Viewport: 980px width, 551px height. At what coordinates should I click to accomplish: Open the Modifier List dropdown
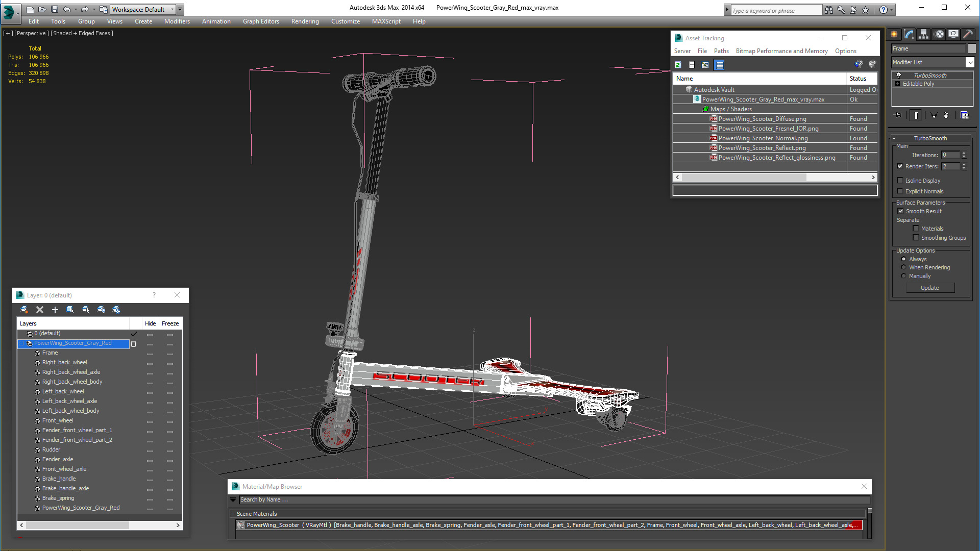pos(970,62)
